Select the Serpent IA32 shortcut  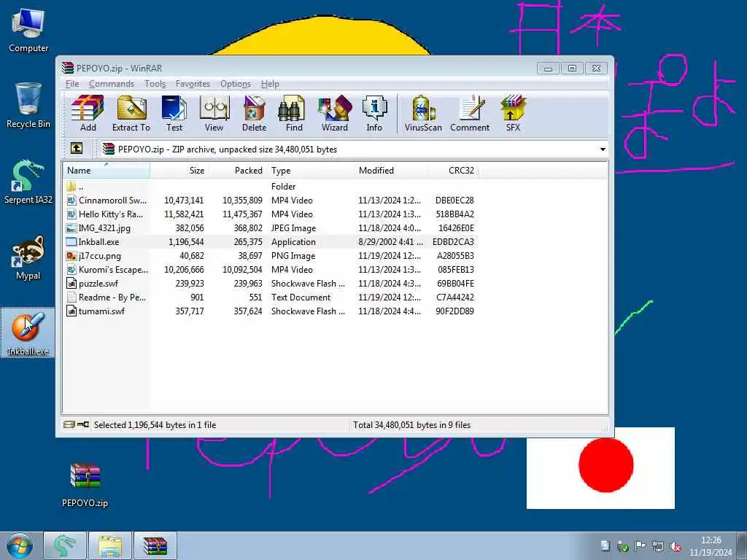[x=28, y=182]
